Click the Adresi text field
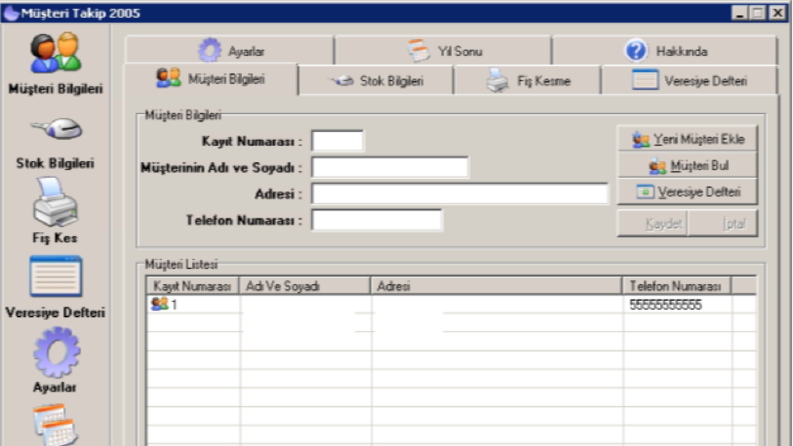Image resolution: width=793 pixels, height=446 pixels. pyautogui.click(x=460, y=194)
